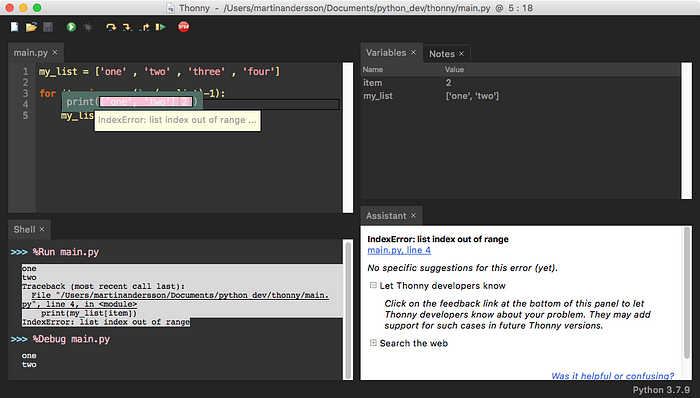This screenshot has height=398, width=700.
Task: Click line number 5 in gutter
Action: (x=25, y=115)
